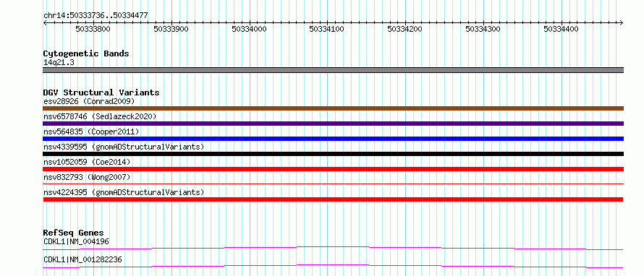The width and height of the screenshot is (644, 276).
Task: Click the red nsv1052059 Coe2014 variant bar
Action: [333, 169]
